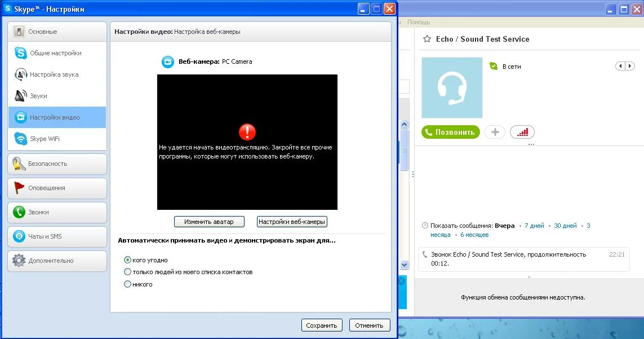Click the contact list scrollbar thumb
Viewport: 644px width, 339px height.
[x=404, y=149]
